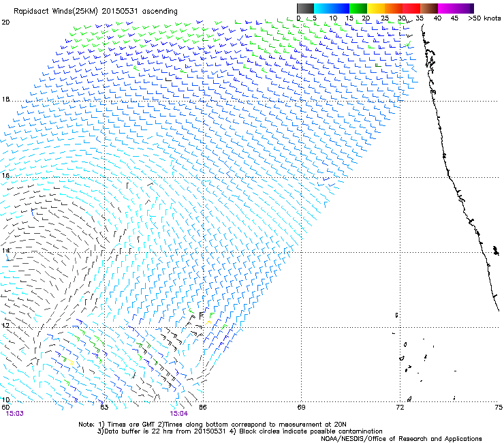The height and width of the screenshot is (443, 504).
Task: Click longitude label '66'
Action: pos(202,408)
